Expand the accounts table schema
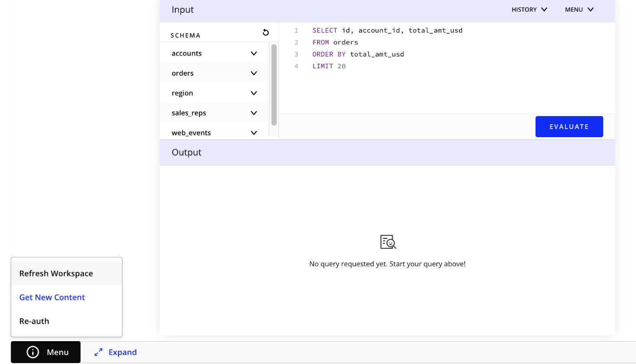 254,52
